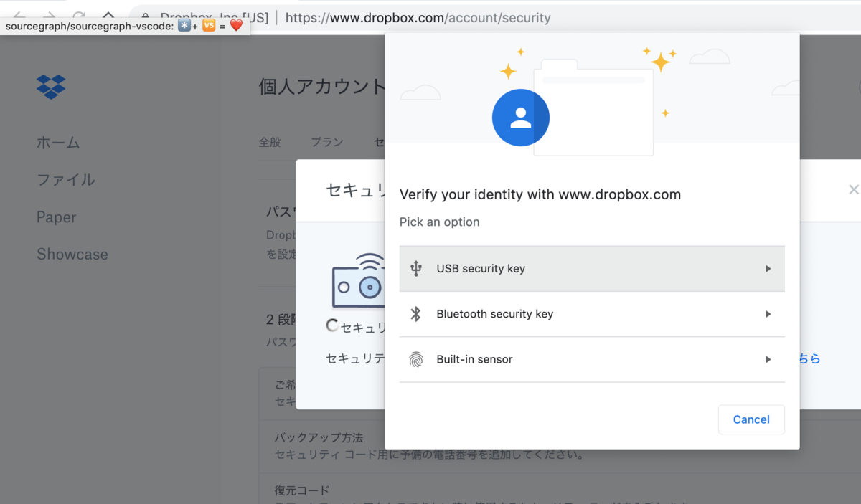This screenshot has height=504, width=861.
Task: Click the バックアップ方法 row heading
Action: pyautogui.click(x=319, y=437)
